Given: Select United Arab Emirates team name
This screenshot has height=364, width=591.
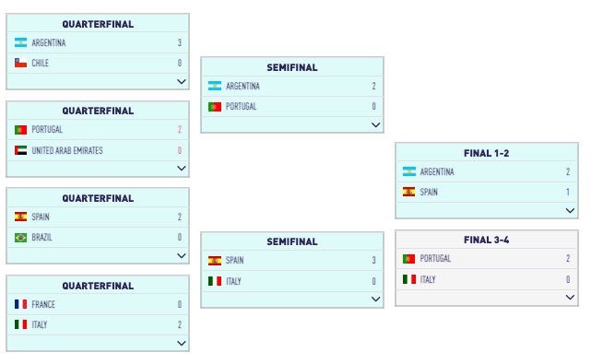Looking at the screenshot, I should [67, 150].
